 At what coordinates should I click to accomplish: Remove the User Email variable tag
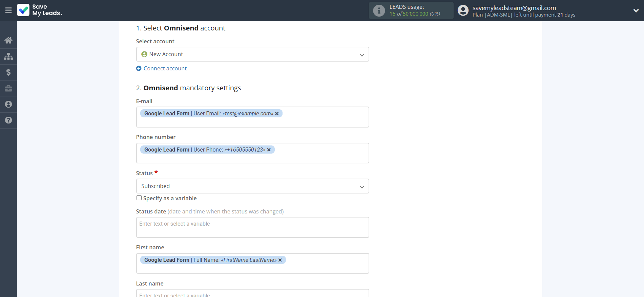[x=277, y=114]
